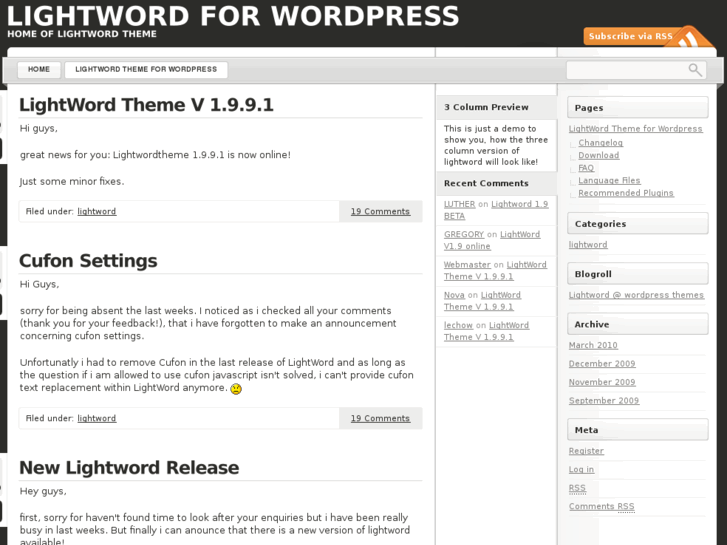Click commenter Webmaster link

coord(467,264)
